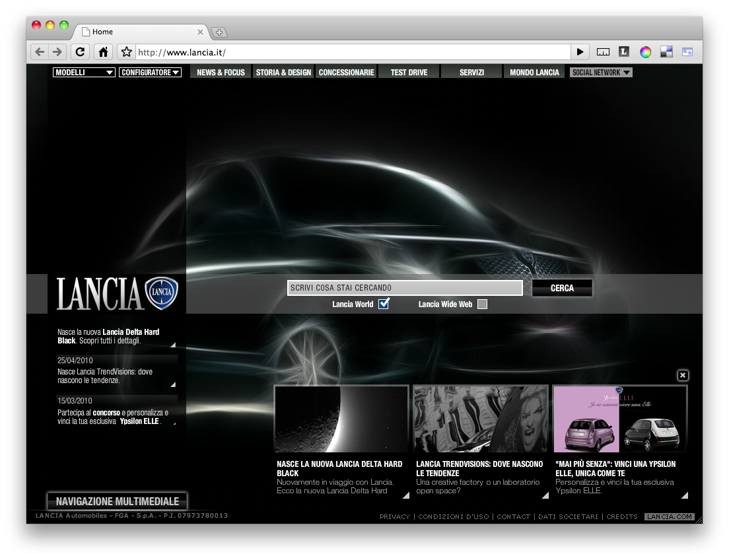This screenshot has width=729, height=560.
Task: Visit the LANCIA.COM footer link
Action: coord(670,516)
